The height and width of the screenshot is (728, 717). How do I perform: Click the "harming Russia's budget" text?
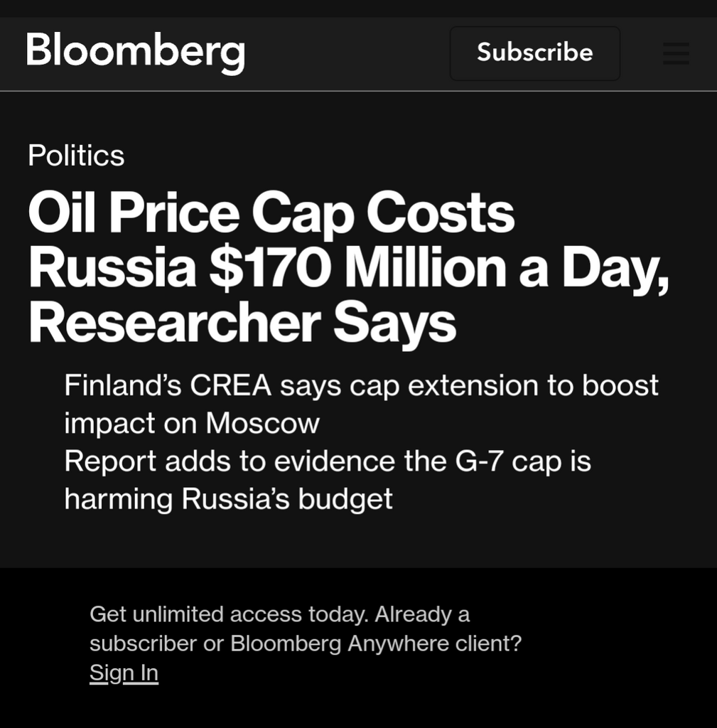click(x=228, y=500)
